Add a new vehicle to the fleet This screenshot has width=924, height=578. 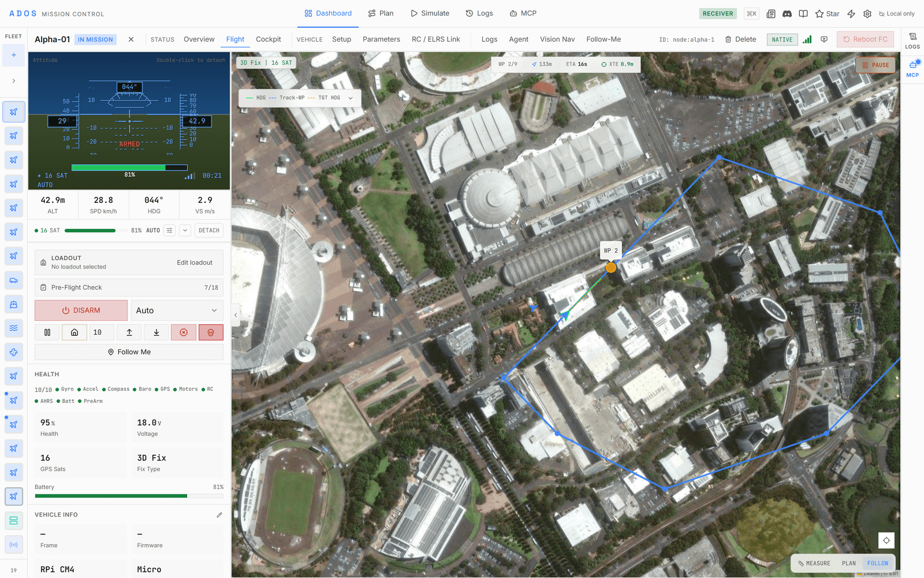[13, 55]
